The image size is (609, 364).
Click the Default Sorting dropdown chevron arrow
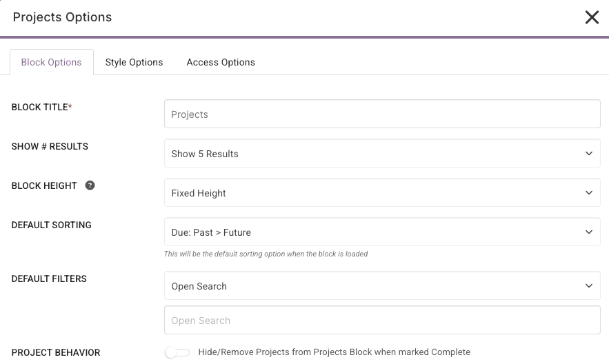588,232
